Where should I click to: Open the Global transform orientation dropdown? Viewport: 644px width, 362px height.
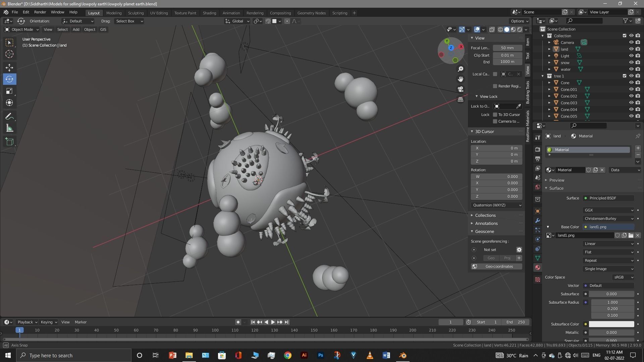237,21
